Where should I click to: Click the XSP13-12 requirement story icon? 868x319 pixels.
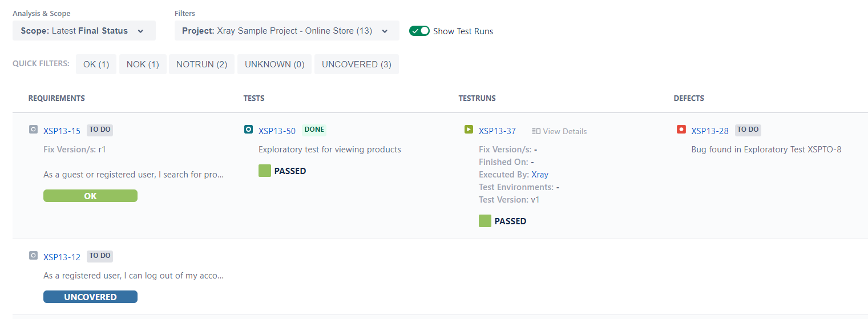[33, 256]
